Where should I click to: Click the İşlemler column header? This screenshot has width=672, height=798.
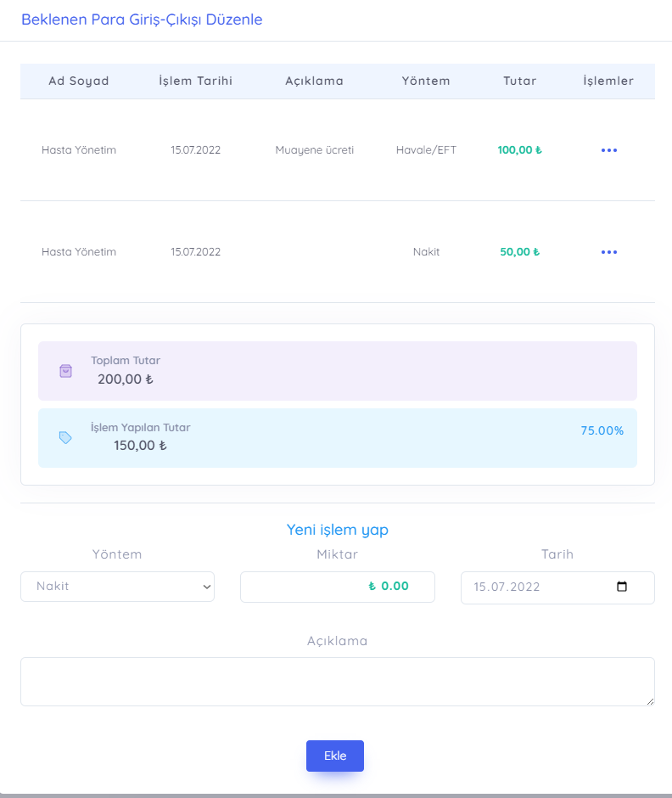click(608, 81)
